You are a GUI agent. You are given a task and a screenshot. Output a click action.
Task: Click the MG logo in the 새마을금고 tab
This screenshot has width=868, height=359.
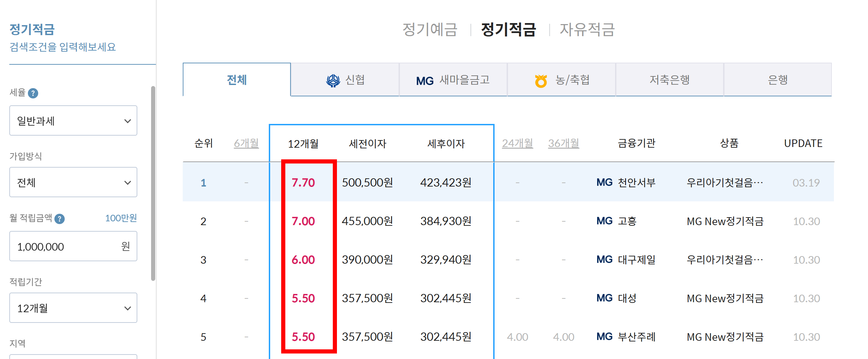[425, 81]
